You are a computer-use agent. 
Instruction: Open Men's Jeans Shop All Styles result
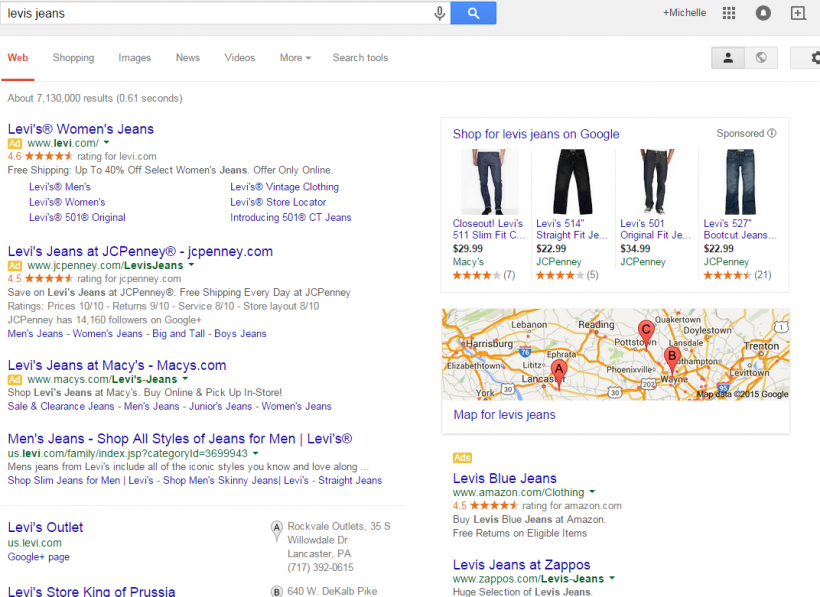(x=180, y=439)
